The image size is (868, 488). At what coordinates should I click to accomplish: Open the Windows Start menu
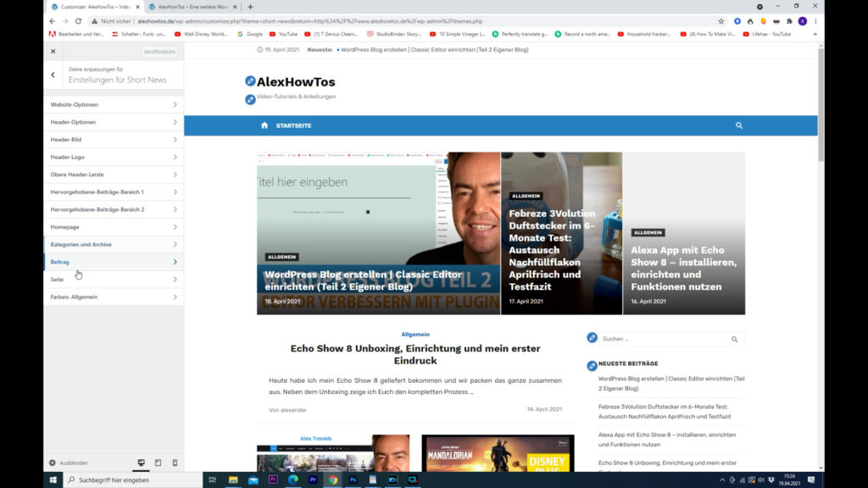[x=53, y=480]
